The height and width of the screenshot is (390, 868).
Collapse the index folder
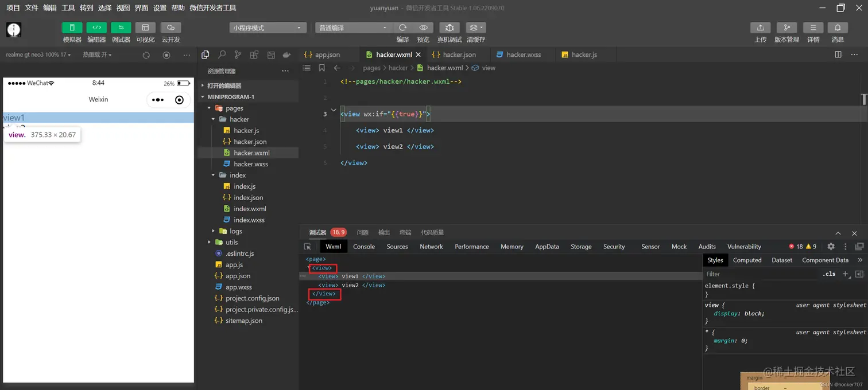click(x=248, y=175)
